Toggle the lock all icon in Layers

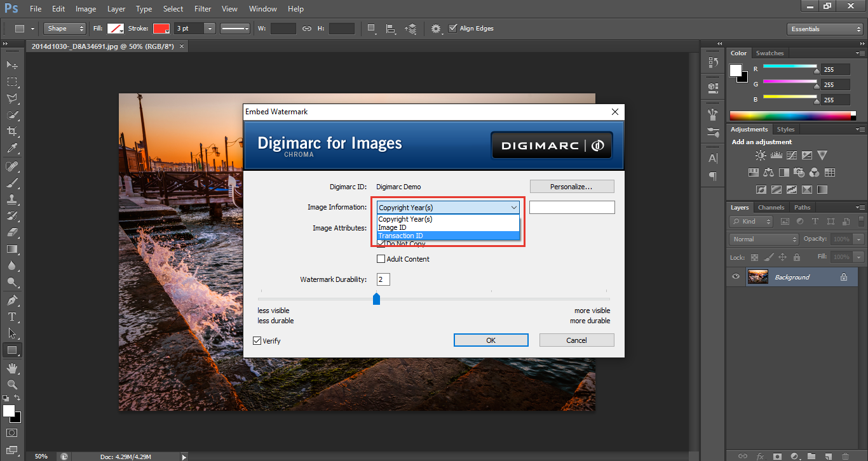796,257
